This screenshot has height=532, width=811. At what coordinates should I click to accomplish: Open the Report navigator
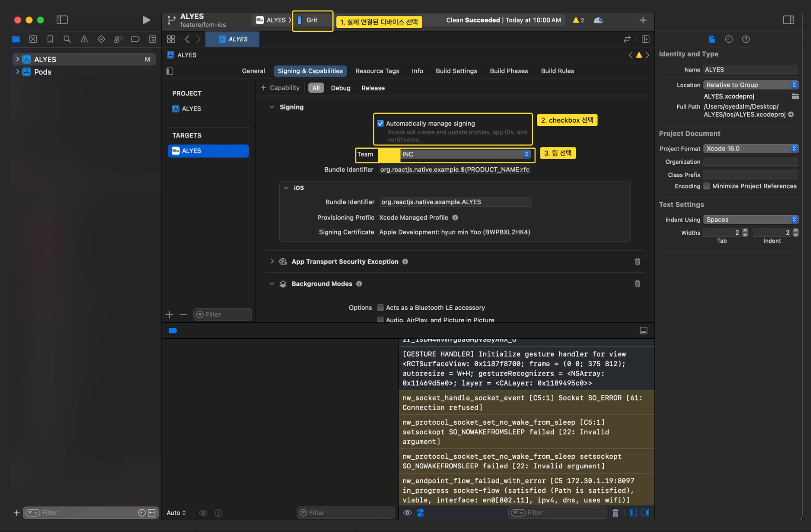click(x=152, y=39)
